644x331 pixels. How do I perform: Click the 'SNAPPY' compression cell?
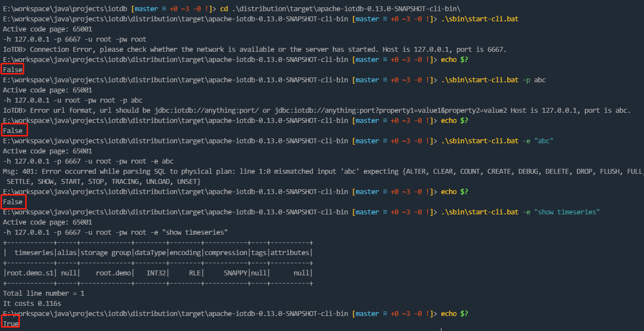236,273
